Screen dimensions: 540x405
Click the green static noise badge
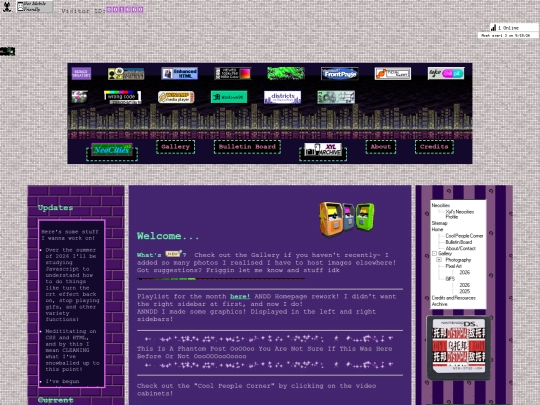286,73
